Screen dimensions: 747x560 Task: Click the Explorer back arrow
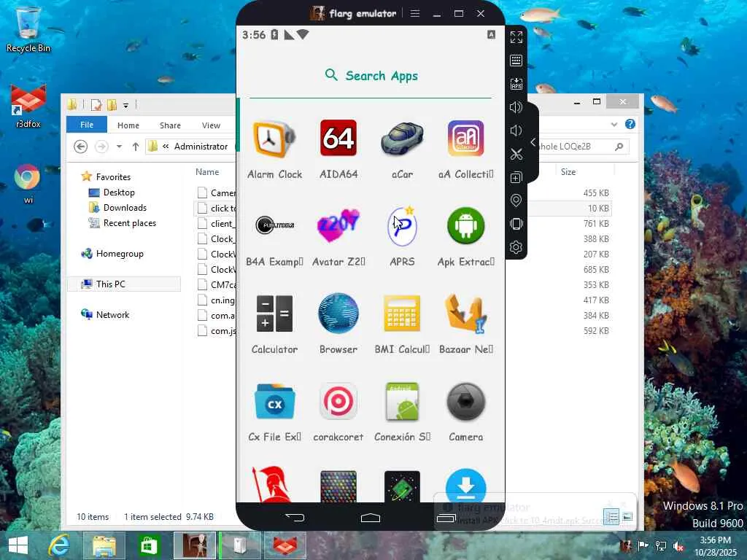click(80, 147)
